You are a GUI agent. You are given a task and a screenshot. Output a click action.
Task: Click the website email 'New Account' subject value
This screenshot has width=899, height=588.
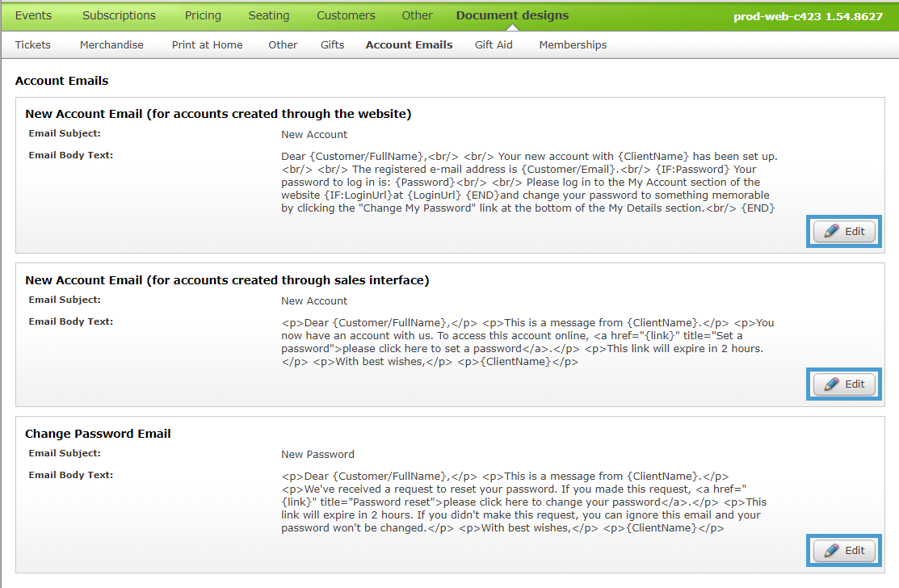tap(314, 135)
